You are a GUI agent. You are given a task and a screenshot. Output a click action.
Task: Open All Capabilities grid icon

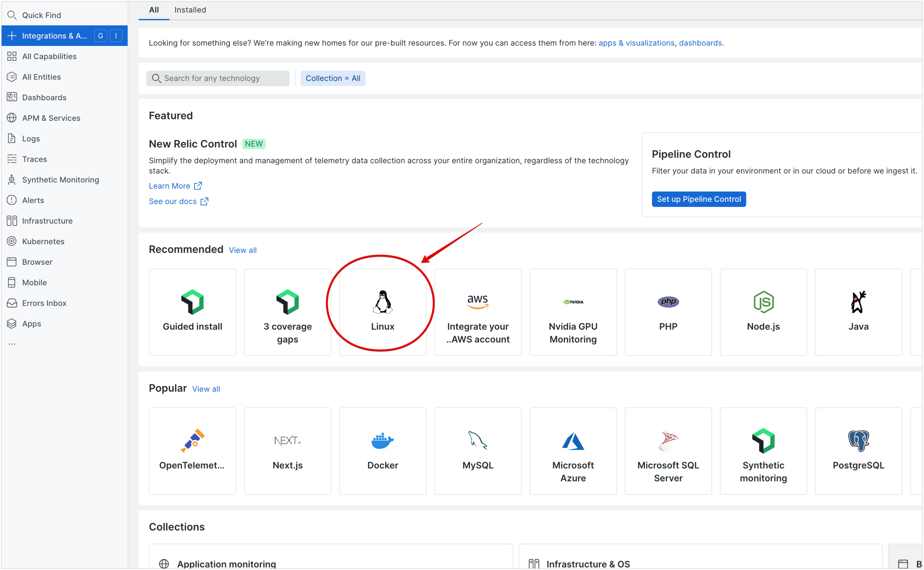click(12, 56)
